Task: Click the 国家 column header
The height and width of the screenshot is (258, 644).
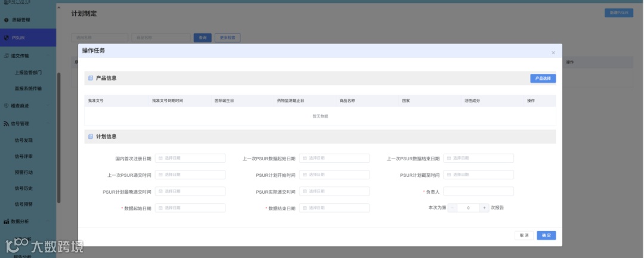Action: (406, 101)
